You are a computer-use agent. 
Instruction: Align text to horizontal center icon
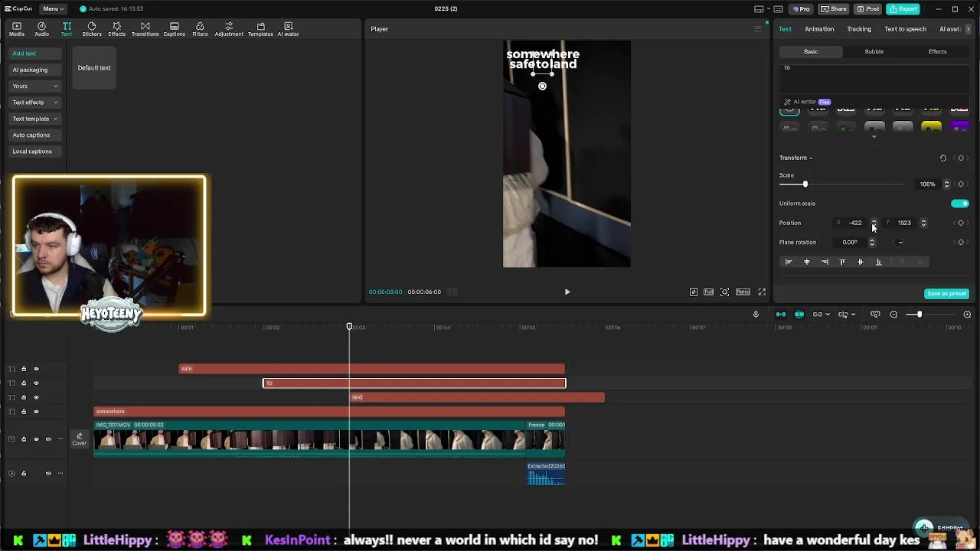pos(806,262)
